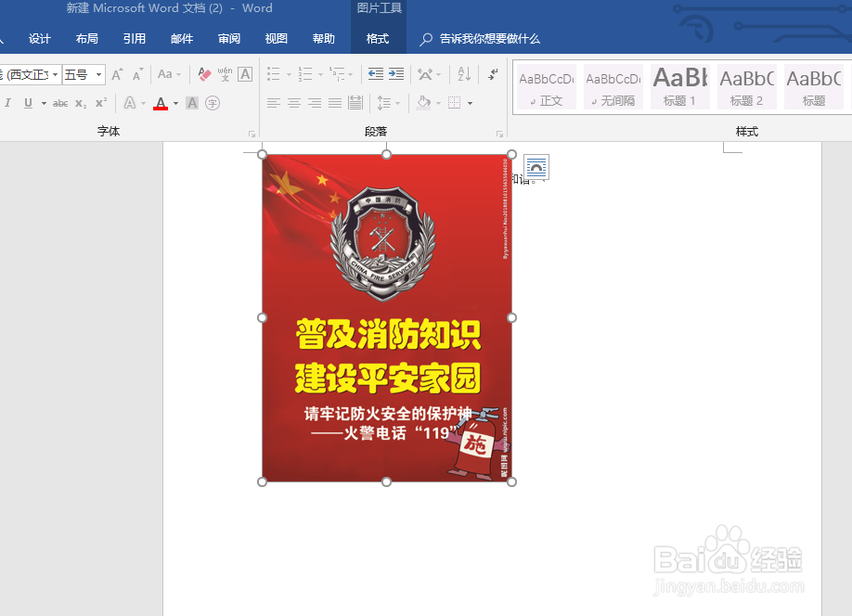Viewport: 852px width, 616px height.
Task: Open borders dropdown arrow
Action: coord(470,103)
